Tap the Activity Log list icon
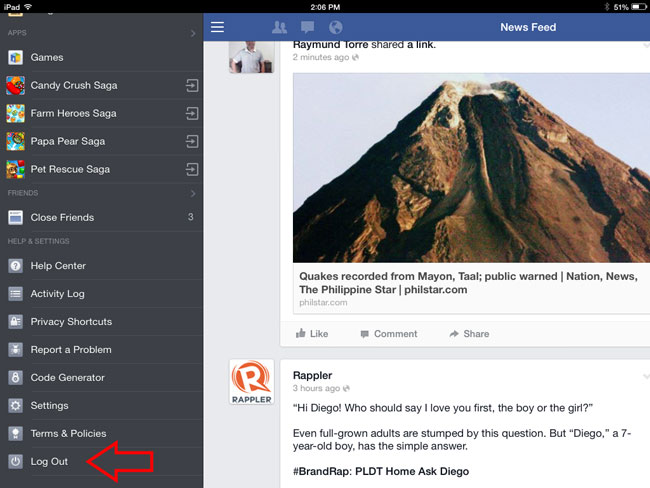 (15, 294)
